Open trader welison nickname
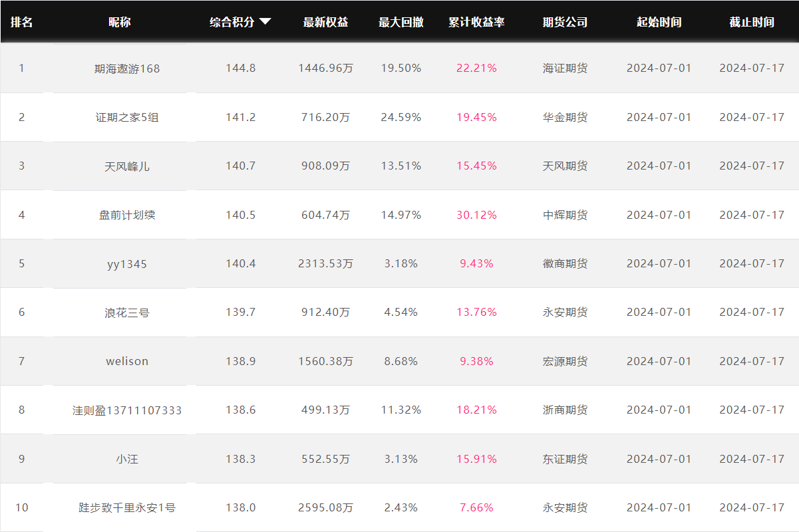The width and height of the screenshot is (799, 532). [127, 361]
